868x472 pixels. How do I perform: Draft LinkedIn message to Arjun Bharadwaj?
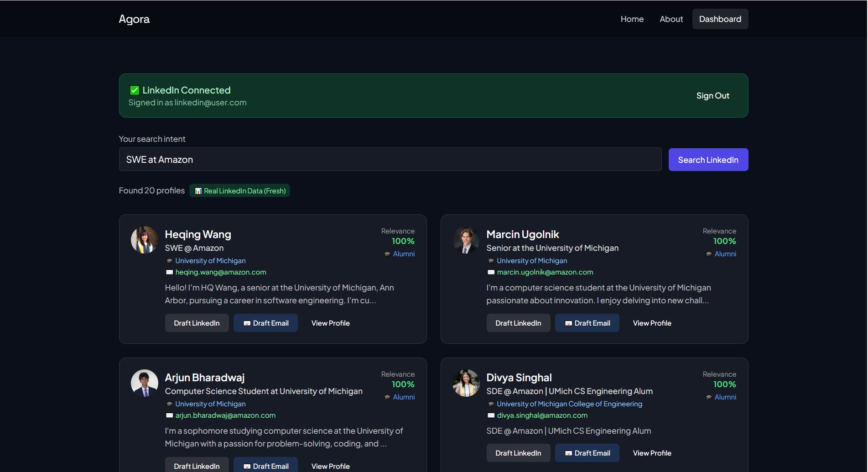coord(197,464)
